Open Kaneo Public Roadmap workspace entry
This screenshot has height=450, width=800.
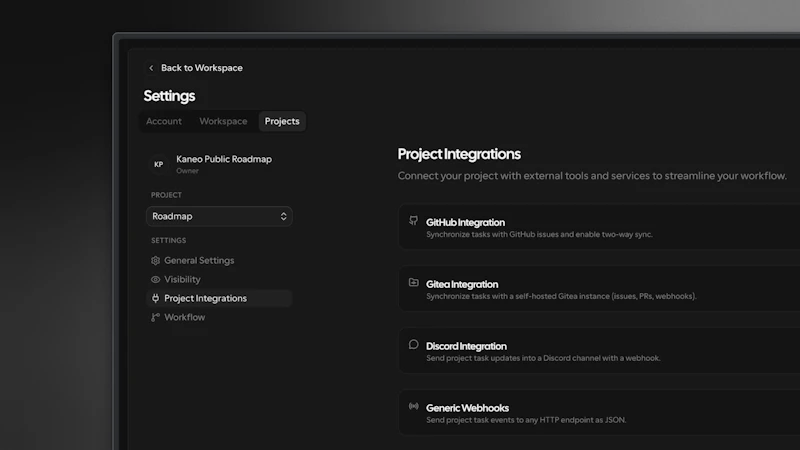[x=219, y=164]
